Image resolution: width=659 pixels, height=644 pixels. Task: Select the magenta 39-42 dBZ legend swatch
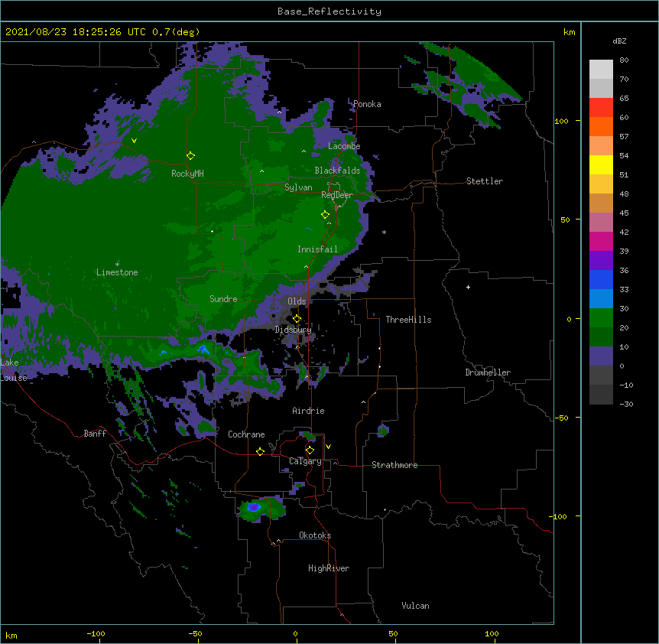[601, 241]
